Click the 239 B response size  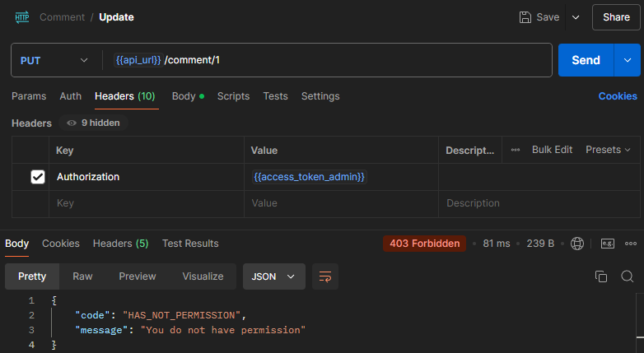coord(540,244)
